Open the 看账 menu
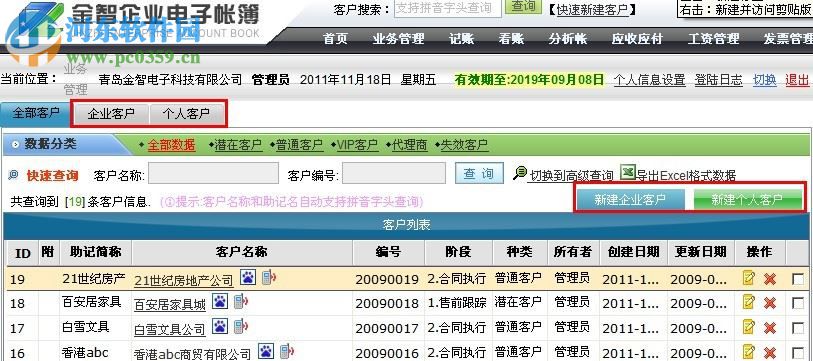Screen dimensions: 813x361 [x=511, y=39]
